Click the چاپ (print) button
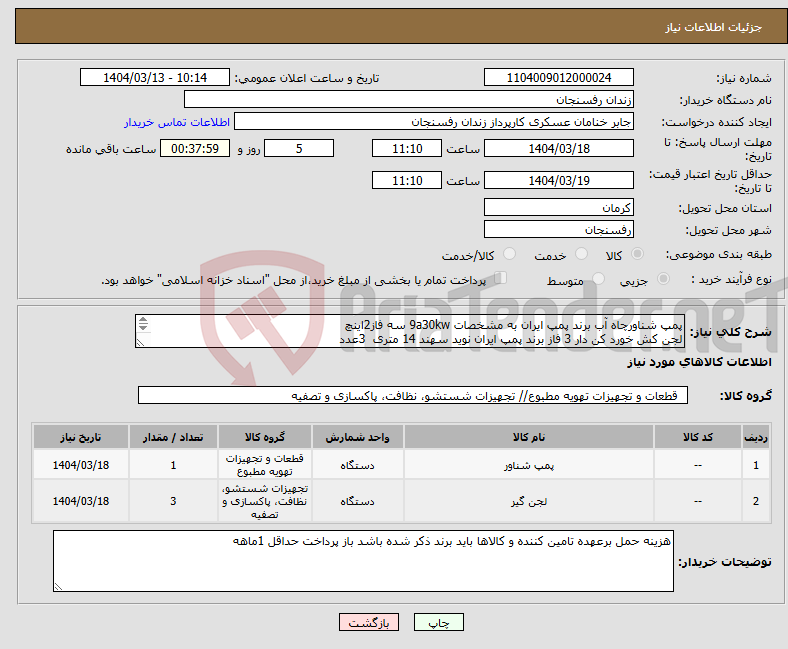This screenshot has width=788, height=649. pos(438,622)
